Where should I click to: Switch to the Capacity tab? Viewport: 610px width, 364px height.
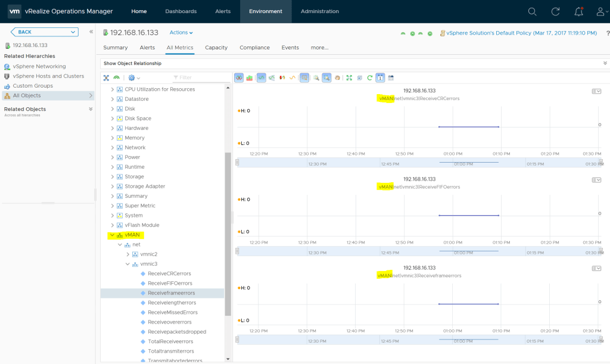[216, 48]
